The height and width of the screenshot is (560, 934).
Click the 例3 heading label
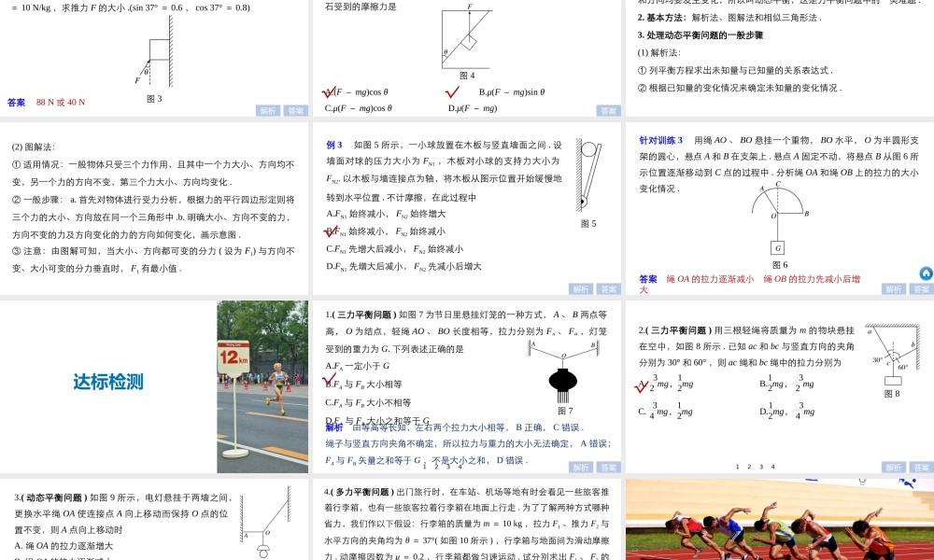coord(334,145)
